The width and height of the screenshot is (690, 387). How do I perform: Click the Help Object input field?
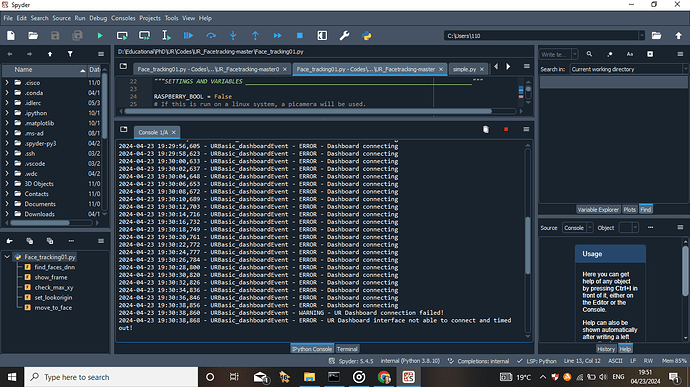click(625, 228)
